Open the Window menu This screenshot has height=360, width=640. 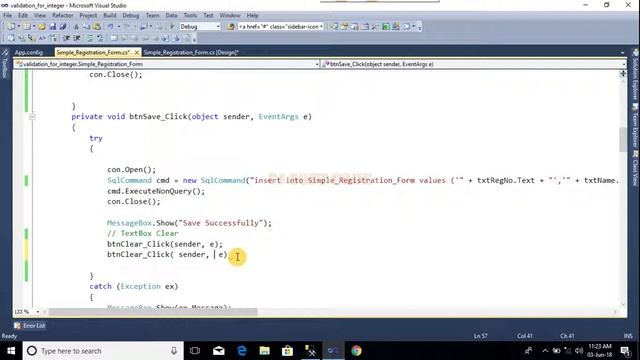tap(230, 16)
